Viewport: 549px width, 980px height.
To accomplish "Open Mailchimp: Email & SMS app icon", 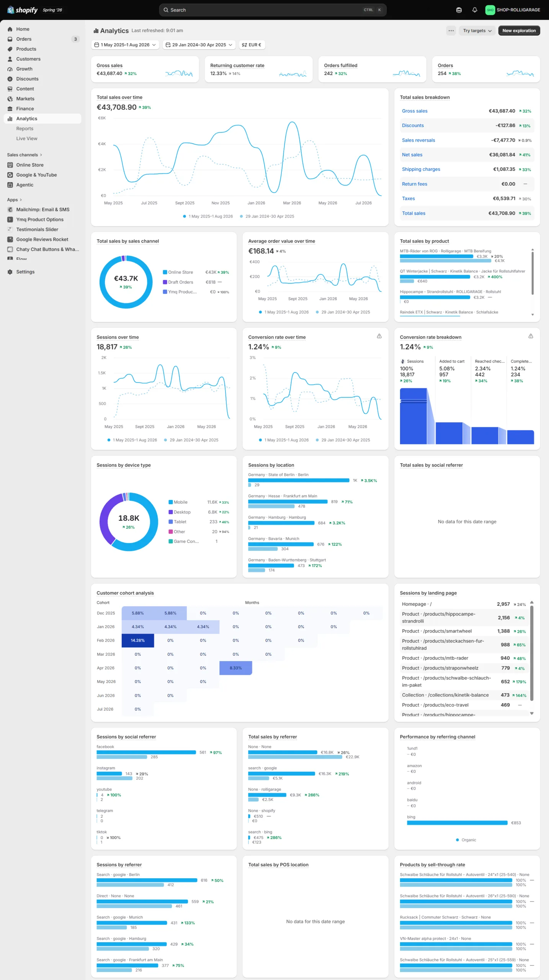I will tap(10, 210).
